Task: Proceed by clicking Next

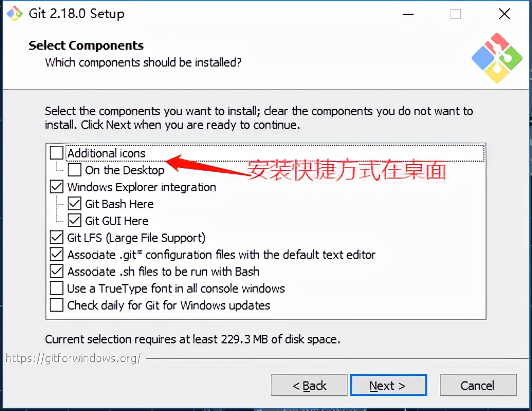Action: [388, 386]
